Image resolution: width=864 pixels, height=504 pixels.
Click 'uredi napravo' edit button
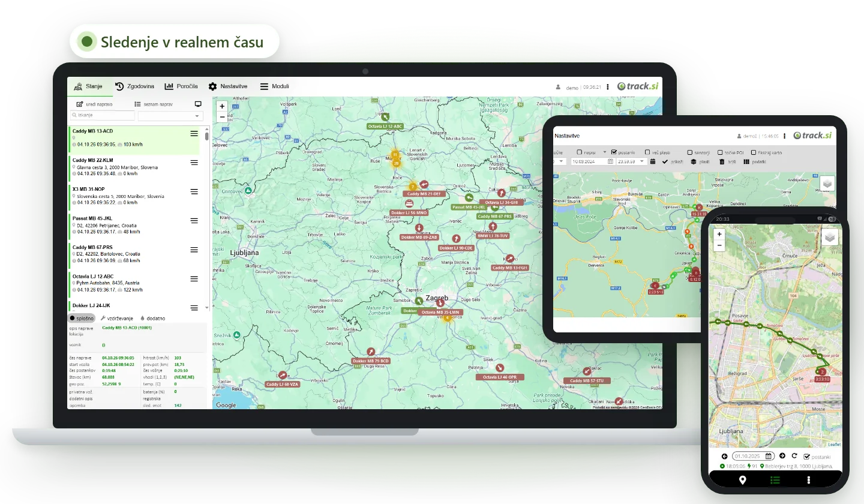click(x=94, y=104)
